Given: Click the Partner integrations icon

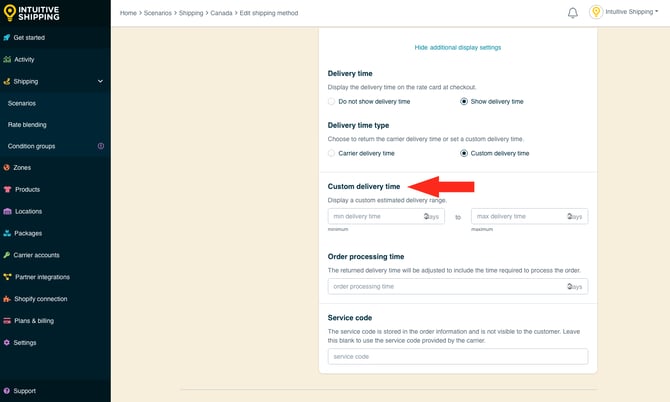Looking at the screenshot, I should point(7,277).
